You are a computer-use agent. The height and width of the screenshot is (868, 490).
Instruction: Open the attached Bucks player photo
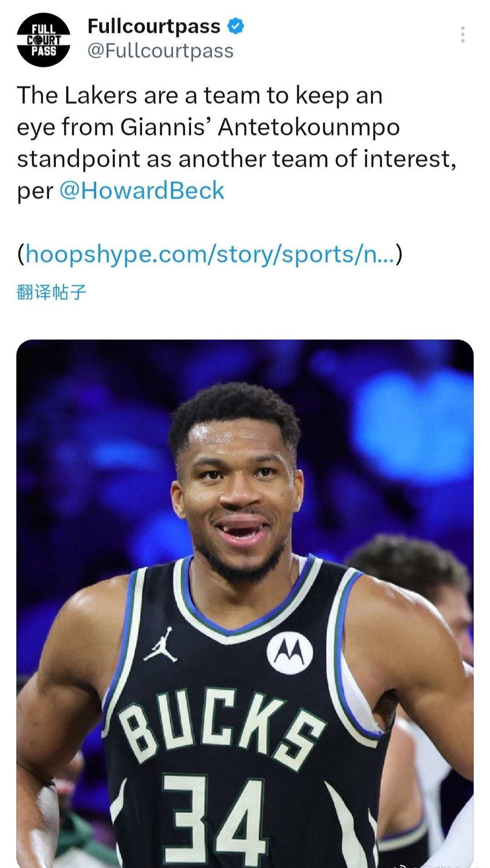point(245,603)
